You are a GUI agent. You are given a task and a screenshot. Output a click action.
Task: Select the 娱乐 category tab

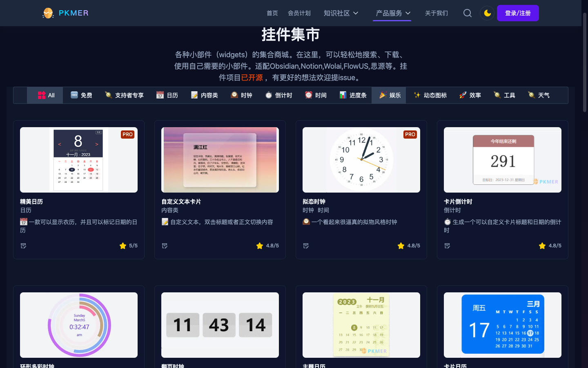(x=390, y=95)
